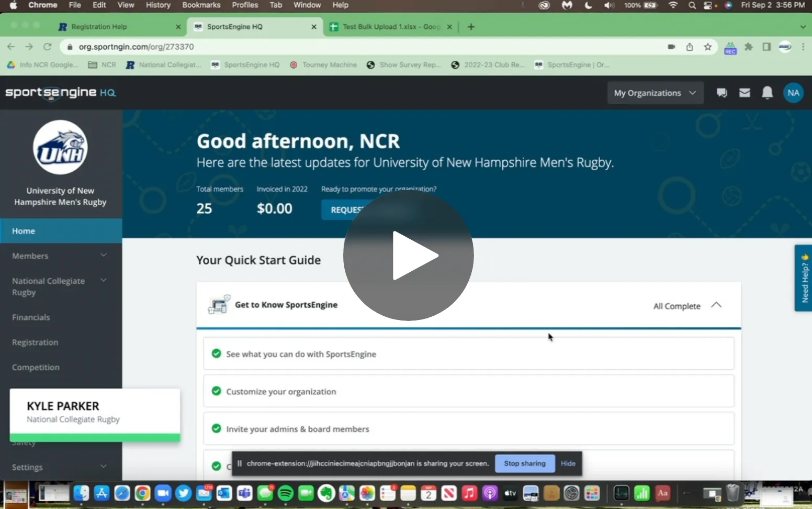The image size is (812, 509).
Task: Switch to the Test Bulk Upload 1.xlsx tab
Action: pyautogui.click(x=391, y=27)
